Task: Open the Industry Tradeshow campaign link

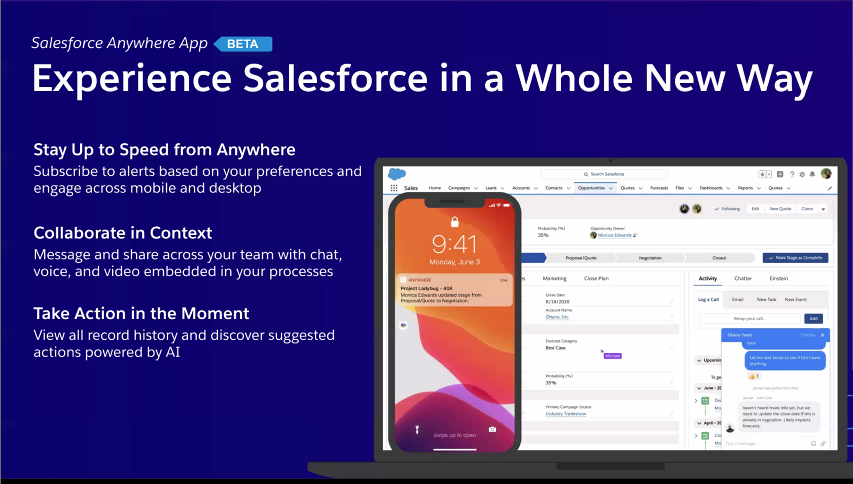Action: pyautogui.click(x=566, y=414)
